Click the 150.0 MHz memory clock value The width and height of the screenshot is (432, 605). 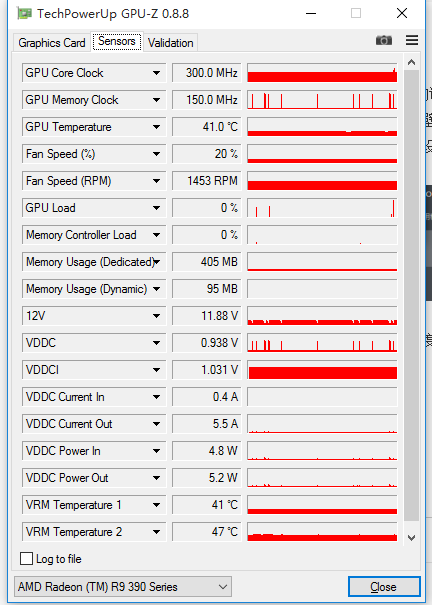(206, 100)
